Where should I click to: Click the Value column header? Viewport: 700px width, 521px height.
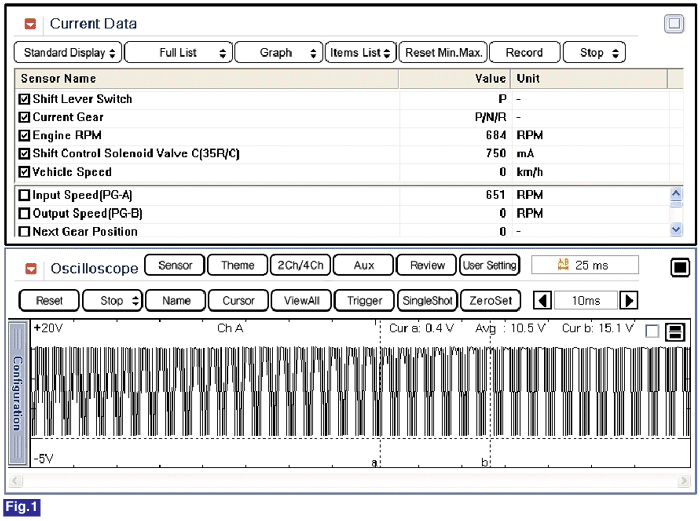click(x=454, y=79)
